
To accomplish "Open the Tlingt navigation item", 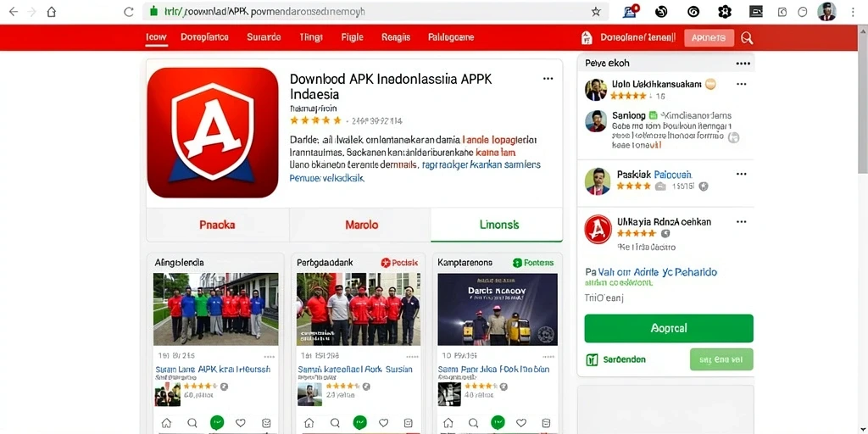I will click(x=310, y=37).
